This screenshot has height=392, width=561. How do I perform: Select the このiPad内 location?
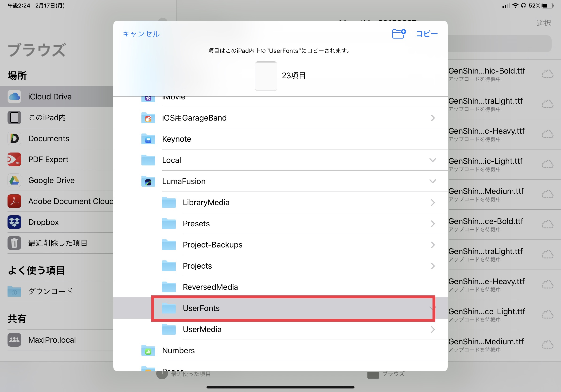(47, 118)
